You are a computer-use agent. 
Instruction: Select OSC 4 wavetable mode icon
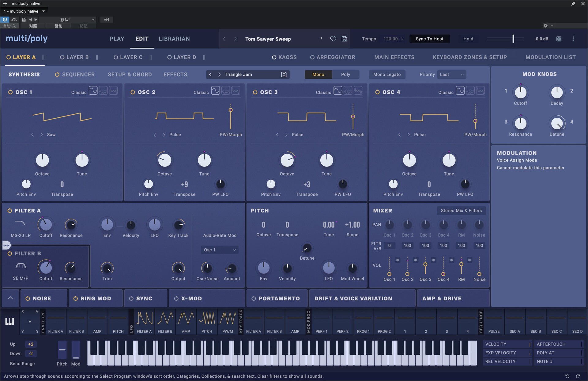(x=470, y=91)
